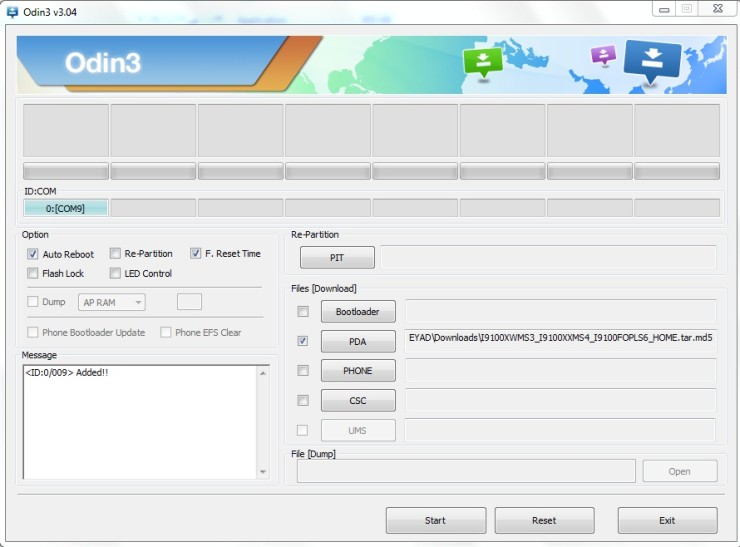Screen dimensions: 740x547
Task: Click the File [Dump] path field
Action: click(x=466, y=471)
